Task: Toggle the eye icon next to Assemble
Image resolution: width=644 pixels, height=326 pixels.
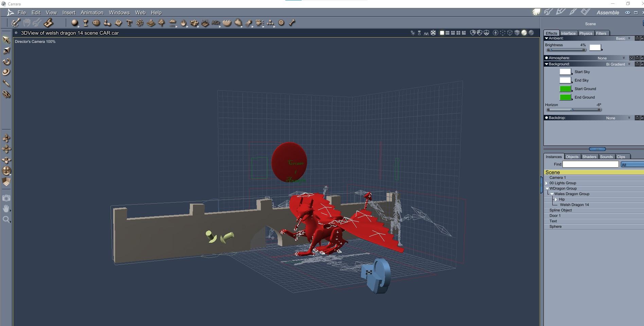Action: (627, 13)
